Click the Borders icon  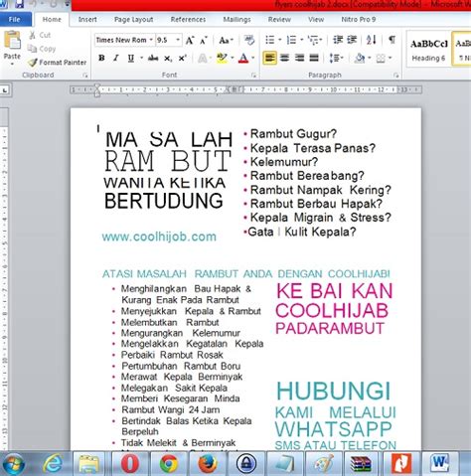click(381, 59)
